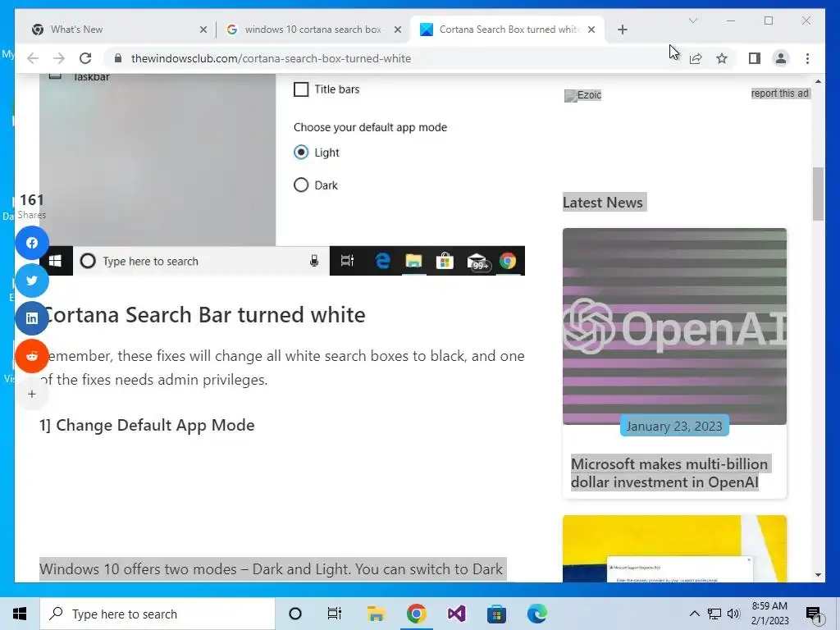Click the forward navigation arrow

(x=59, y=58)
